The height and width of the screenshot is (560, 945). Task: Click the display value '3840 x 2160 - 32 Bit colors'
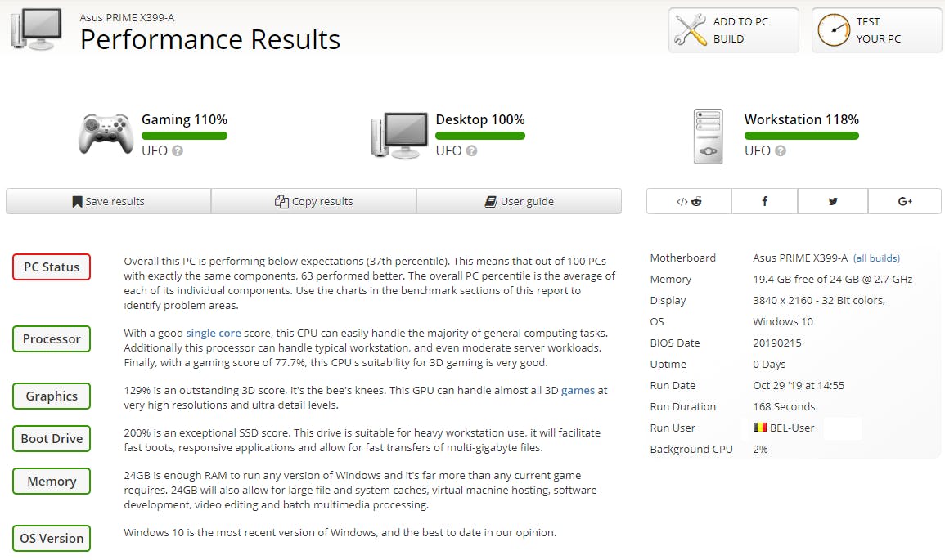coord(819,300)
